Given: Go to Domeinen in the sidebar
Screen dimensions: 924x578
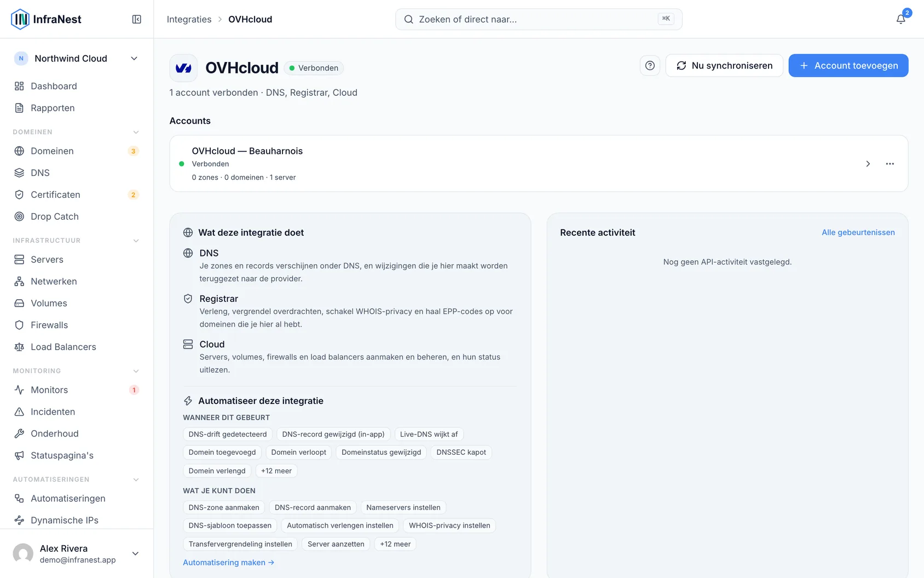Looking at the screenshot, I should click(77, 151).
